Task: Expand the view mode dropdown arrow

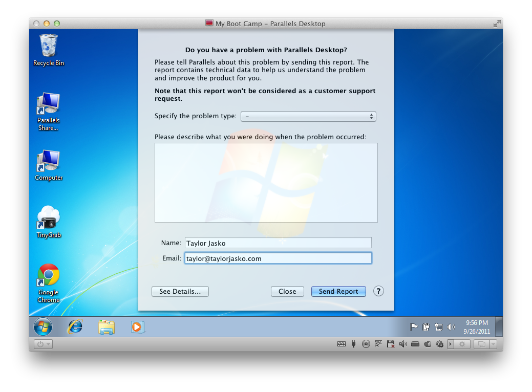Action: coord(493,344)
